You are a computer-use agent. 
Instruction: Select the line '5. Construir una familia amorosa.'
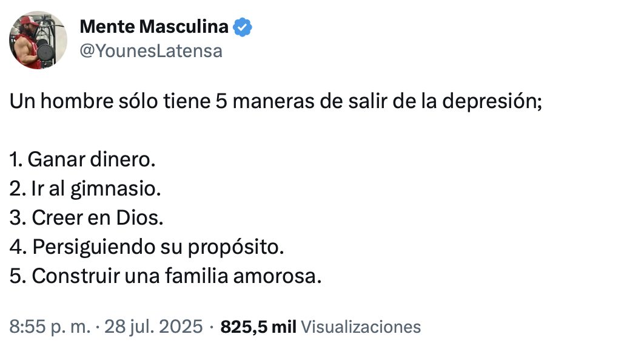click(x=165, y=276)
